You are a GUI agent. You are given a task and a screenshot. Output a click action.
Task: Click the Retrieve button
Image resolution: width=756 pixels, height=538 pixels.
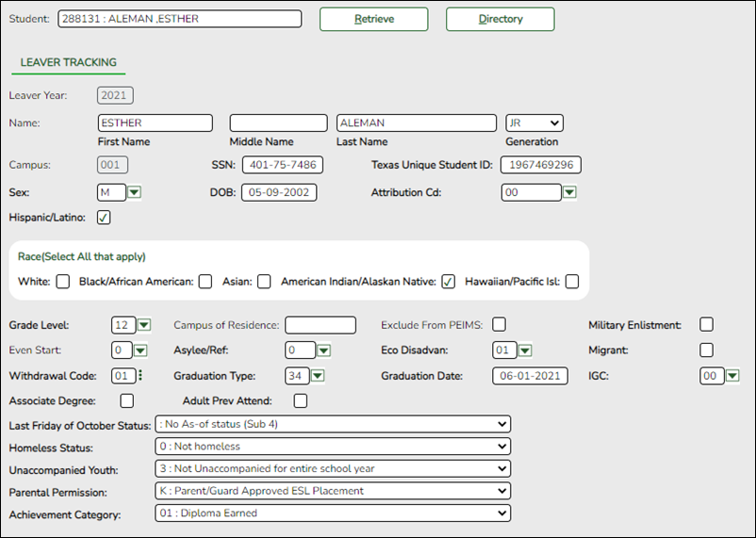pyautogui.click(x=373, y=19)
